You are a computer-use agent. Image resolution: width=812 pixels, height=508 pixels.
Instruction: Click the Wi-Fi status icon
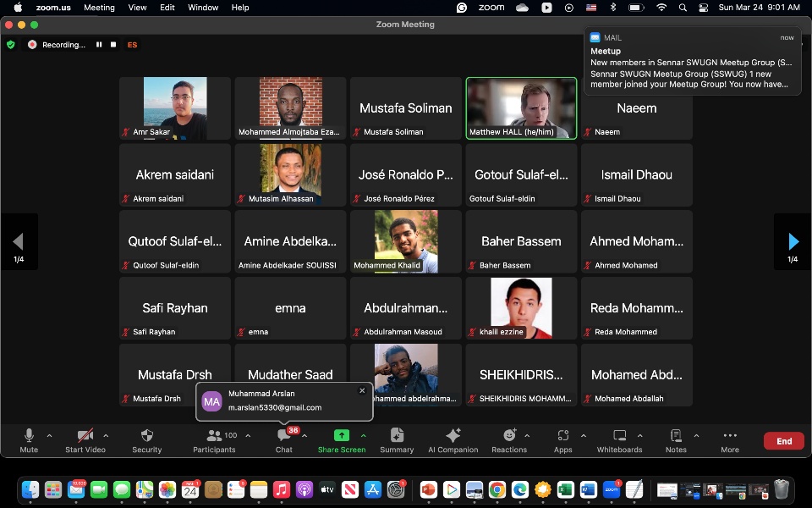coord(661,8)
